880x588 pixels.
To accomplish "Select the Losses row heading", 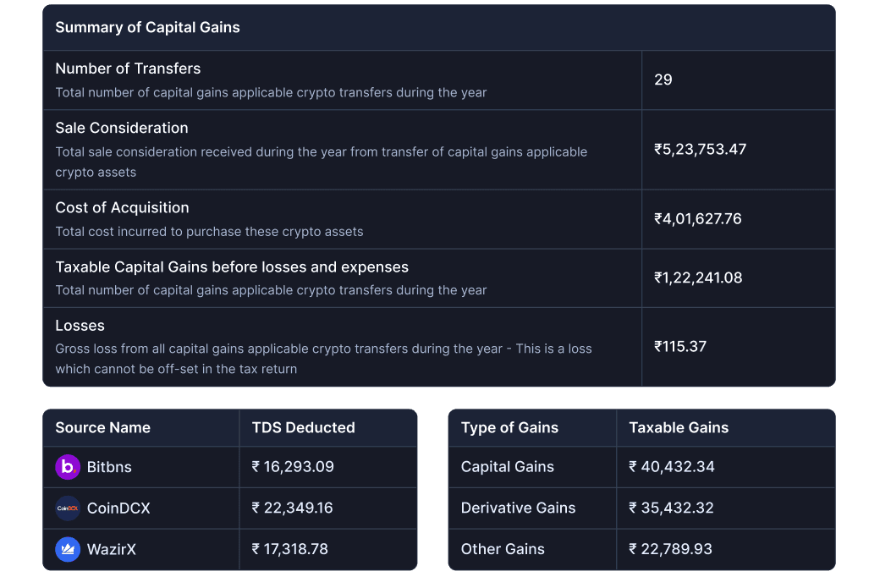I will point(80,326).
